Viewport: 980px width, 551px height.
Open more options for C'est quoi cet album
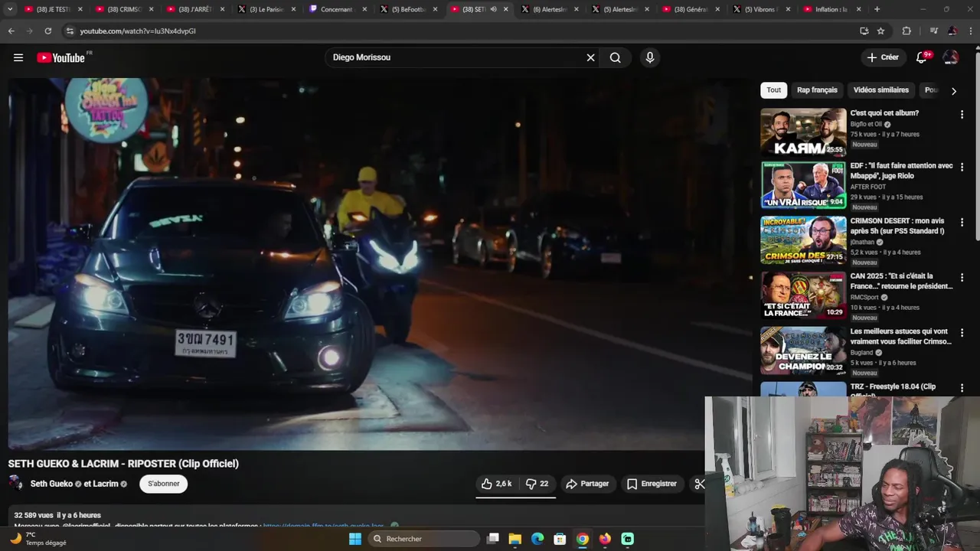click(x=962, y=115)
